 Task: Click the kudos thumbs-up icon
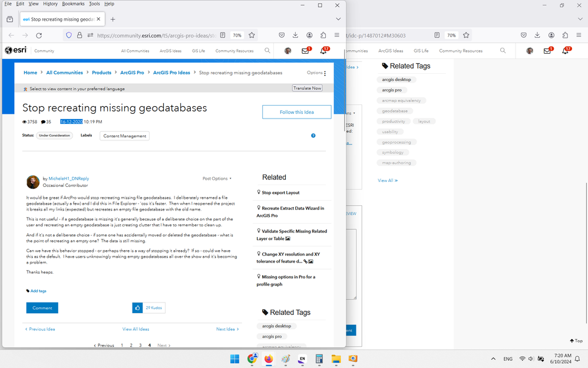(137, 308)
